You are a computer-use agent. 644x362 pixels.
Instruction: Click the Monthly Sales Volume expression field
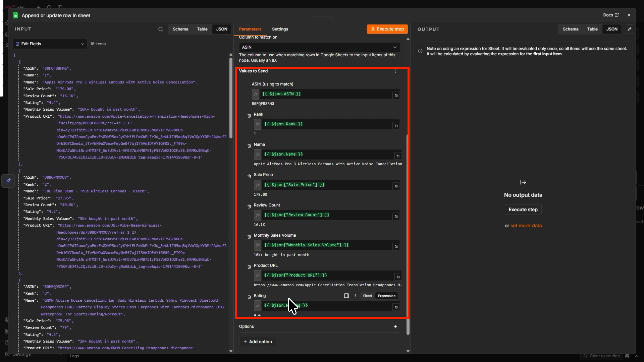coord(327,245)
